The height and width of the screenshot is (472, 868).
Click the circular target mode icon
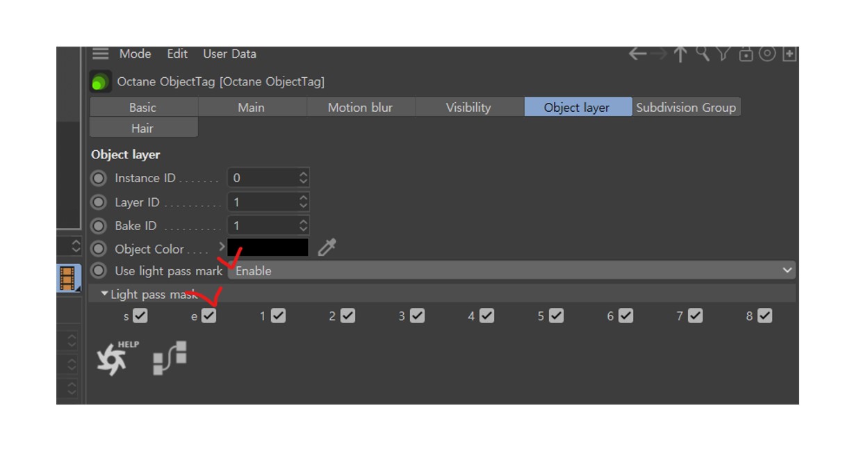click(767, 54)
